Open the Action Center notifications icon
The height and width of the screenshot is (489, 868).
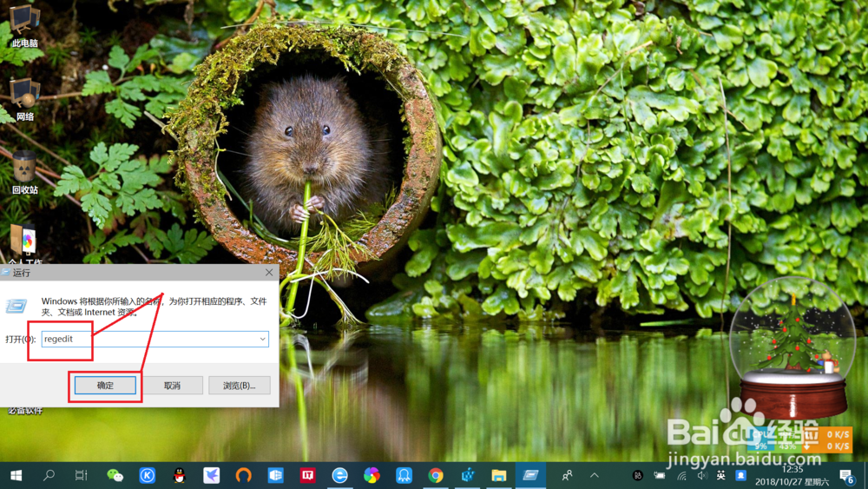[847, 475]
